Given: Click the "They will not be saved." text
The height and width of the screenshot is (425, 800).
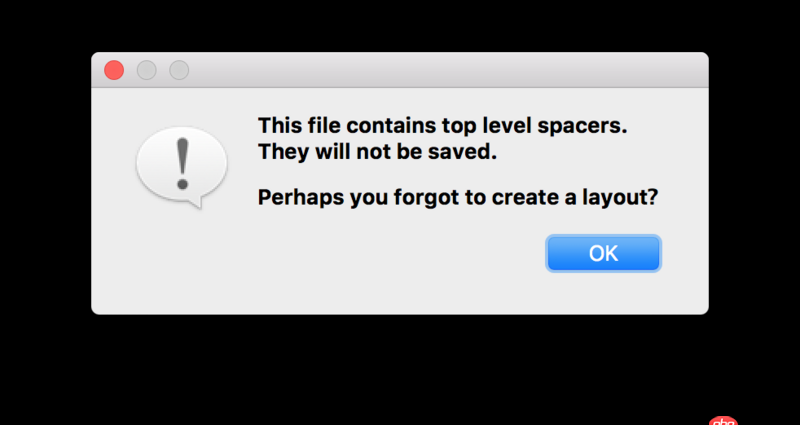Looking at the screenshot, I should click(377, 153).
